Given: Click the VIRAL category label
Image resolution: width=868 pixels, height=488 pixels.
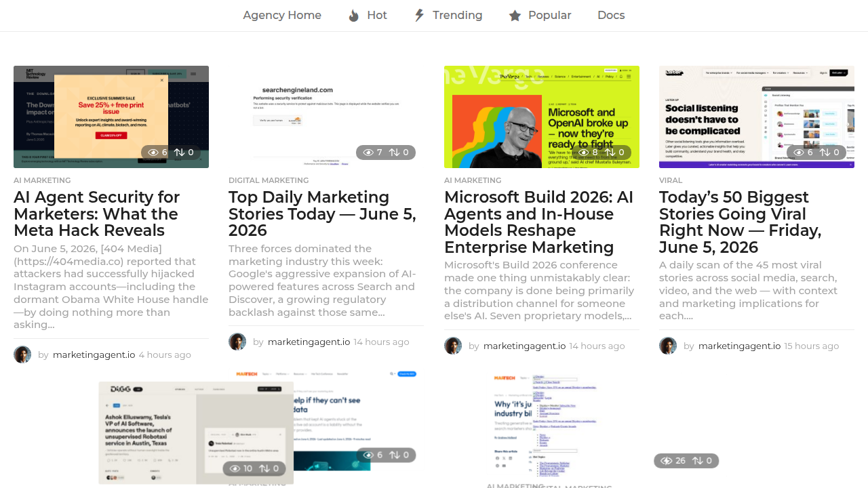Looking at the screenshot, I should coord(671,180).
